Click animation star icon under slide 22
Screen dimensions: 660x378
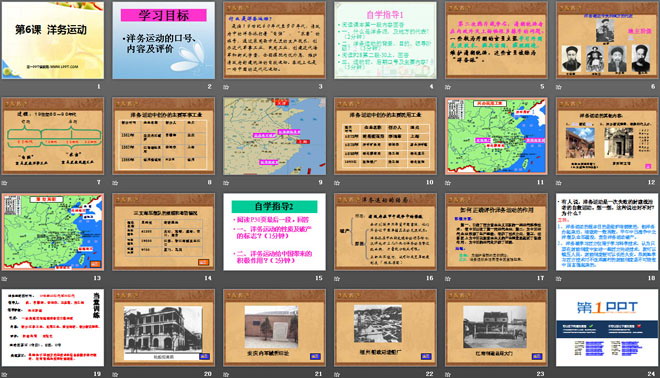pyautogui.click(x=337, y=374)
